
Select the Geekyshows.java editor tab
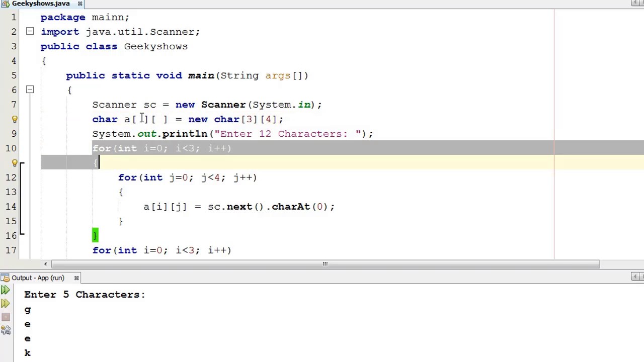coord(40,4)
